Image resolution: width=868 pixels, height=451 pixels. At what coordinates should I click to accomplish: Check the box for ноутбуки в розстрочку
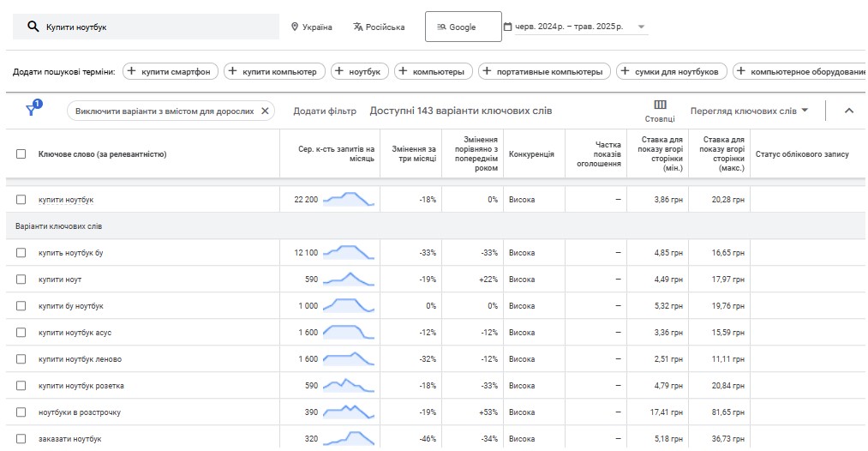coord(21,412)
